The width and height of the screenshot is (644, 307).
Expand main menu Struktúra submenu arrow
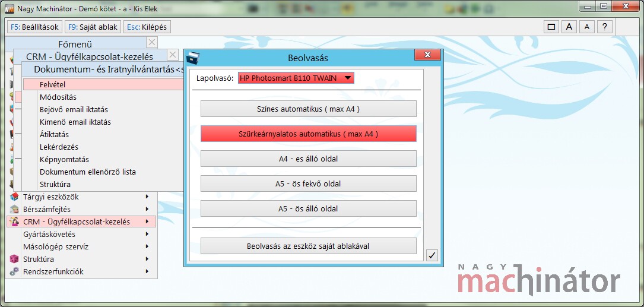pos(147,259)
